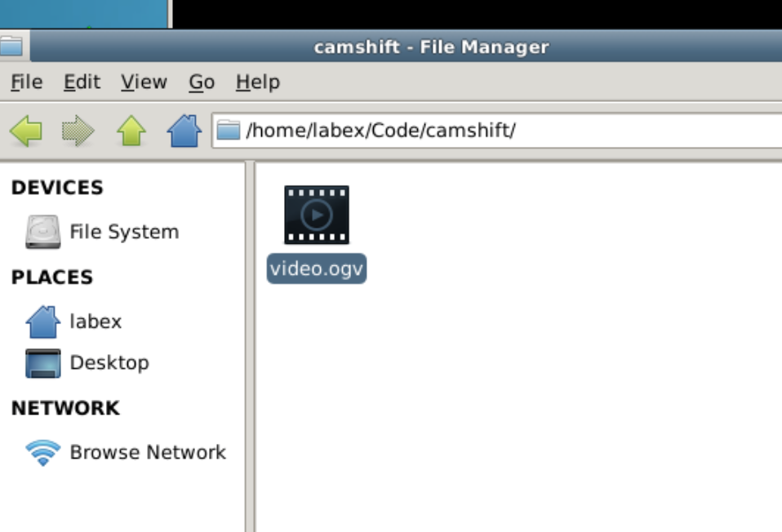The height and width of the screenshot is (532, 782).
Task: Open window menu icon in title bar
Action: [x=11, y=47]
